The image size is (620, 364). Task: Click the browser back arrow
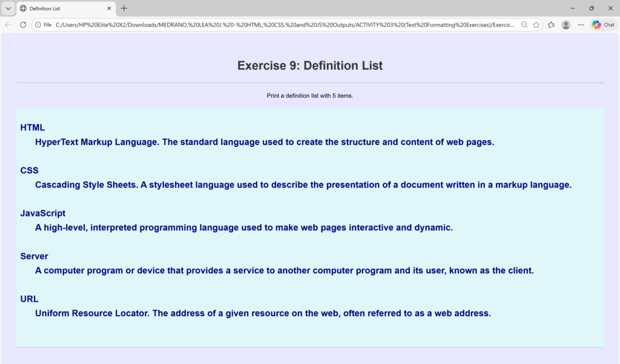click(8, 25)
